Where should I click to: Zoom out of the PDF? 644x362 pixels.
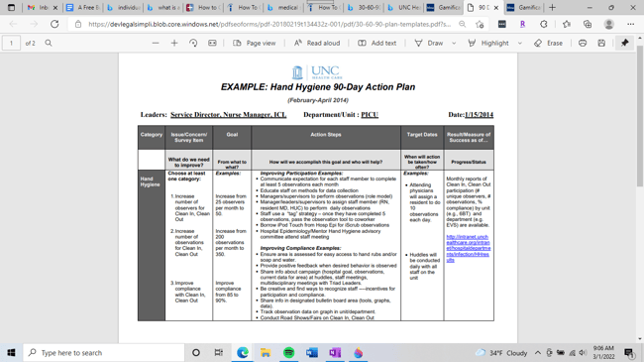[x=156, y=43]
